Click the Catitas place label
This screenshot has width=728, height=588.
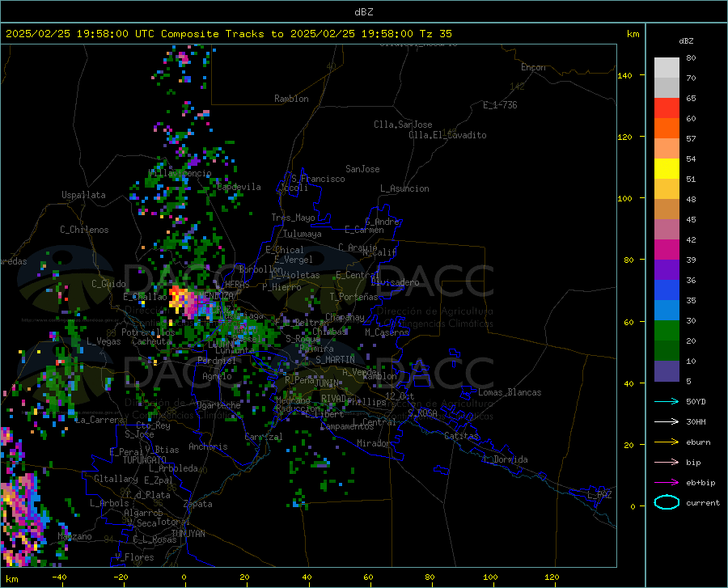click(x=461, y=436)
